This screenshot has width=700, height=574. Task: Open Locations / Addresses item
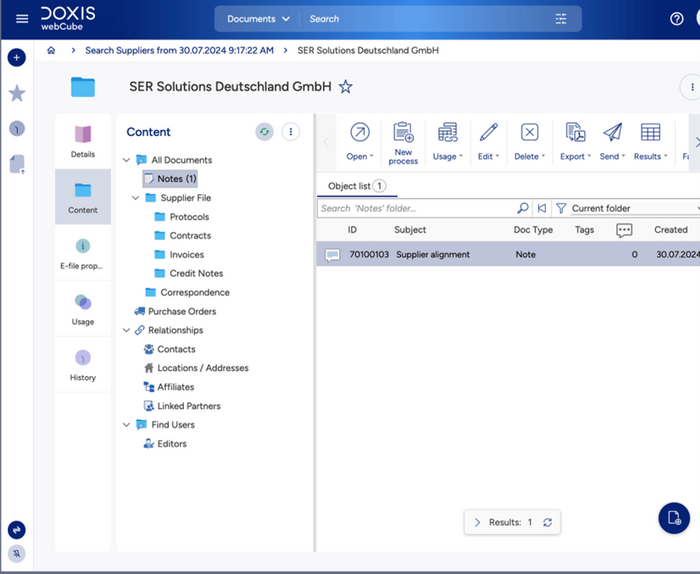click(x=196, y=368)
